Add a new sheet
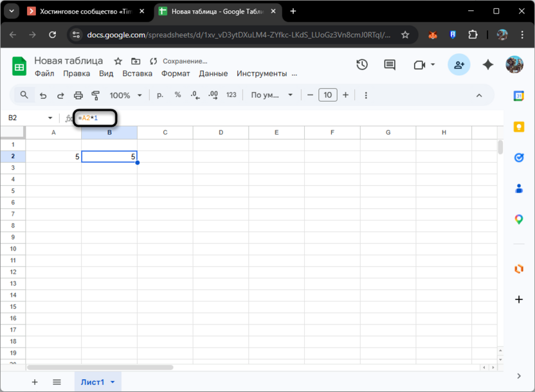Image resolution: width=535 pixels, height=392 pixels. [35, 382]
